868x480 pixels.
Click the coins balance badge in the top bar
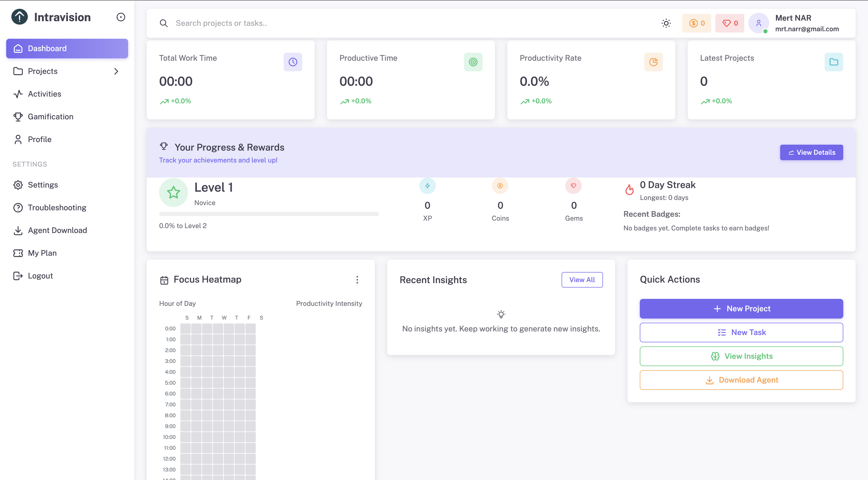coord(696,23)
